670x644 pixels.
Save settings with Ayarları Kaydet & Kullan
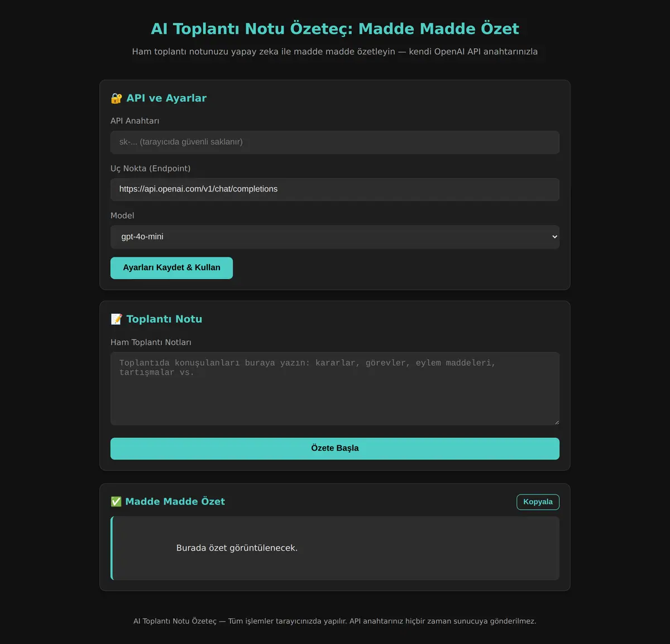[x=171, y=268]
